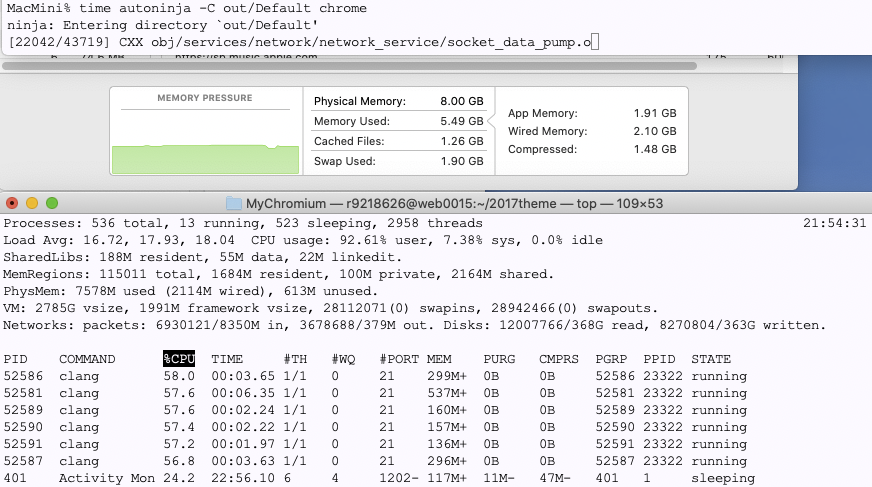
Task: Select the Cached Files row
Action: click(x=398, y=141)
